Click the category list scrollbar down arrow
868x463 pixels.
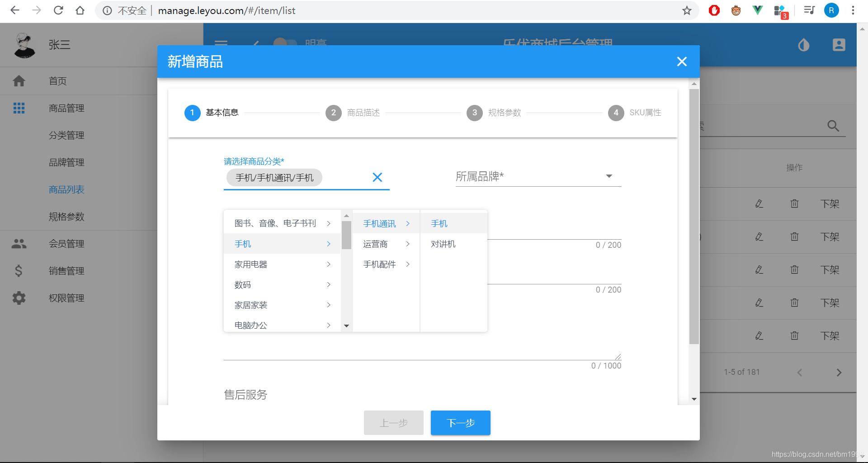point(346,326)
